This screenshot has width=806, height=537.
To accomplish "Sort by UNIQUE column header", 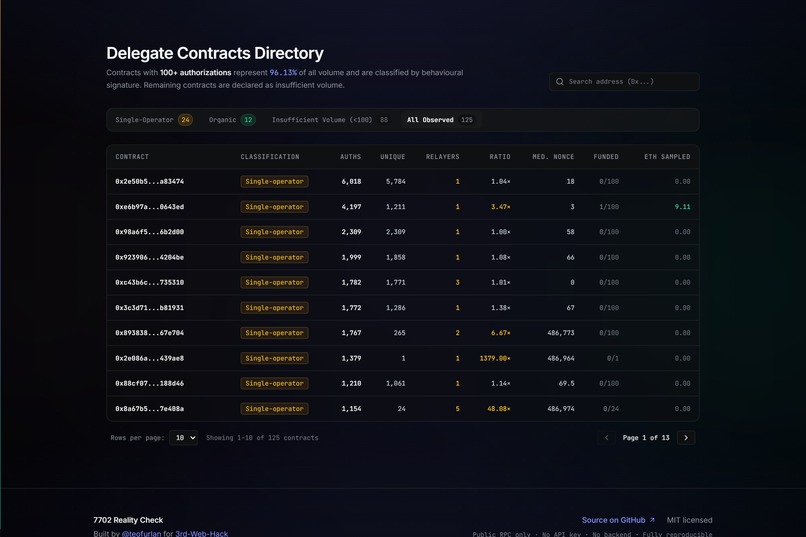I will (393, 157).
